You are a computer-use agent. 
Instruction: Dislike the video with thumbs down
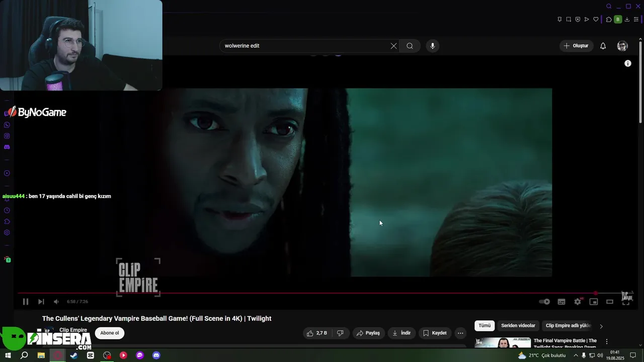(340, 333)
